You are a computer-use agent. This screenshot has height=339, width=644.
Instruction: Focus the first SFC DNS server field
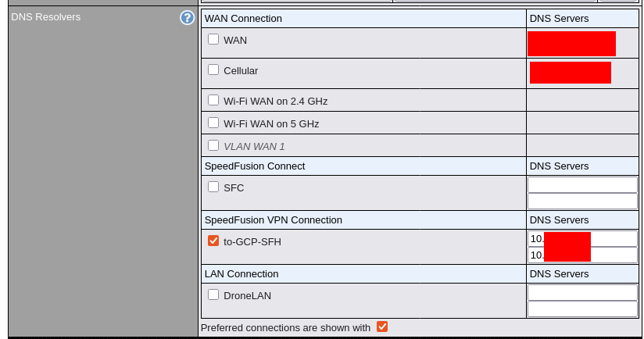pos(582,184)
